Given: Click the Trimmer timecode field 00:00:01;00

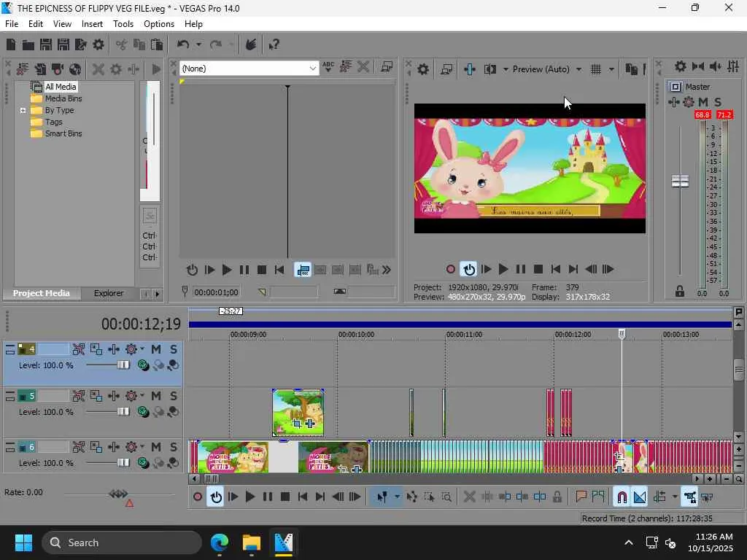Looking at the screenshot, I should click(216, 292).
